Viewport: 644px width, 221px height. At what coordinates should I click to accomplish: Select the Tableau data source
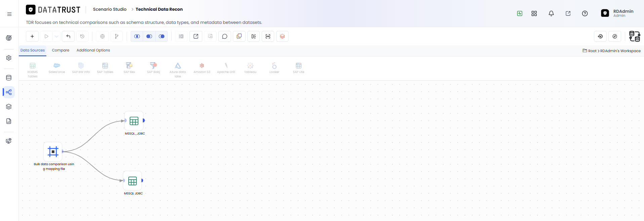(x=250, y=68)
